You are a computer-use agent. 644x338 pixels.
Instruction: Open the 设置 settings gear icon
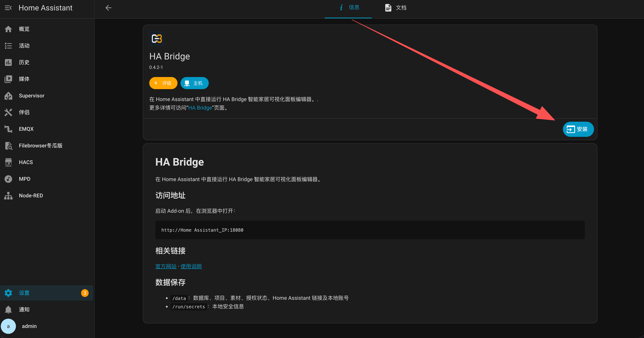[8, 293]
